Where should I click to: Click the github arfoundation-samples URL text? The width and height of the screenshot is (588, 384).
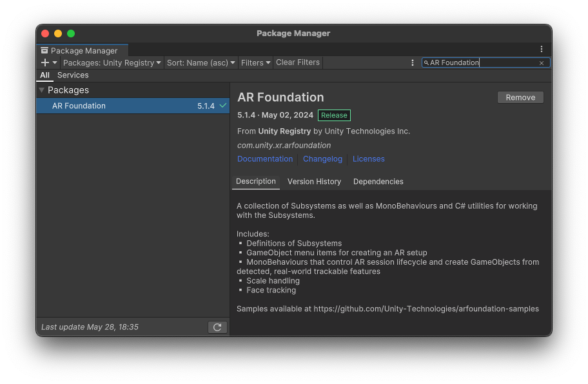click(426, 309)
